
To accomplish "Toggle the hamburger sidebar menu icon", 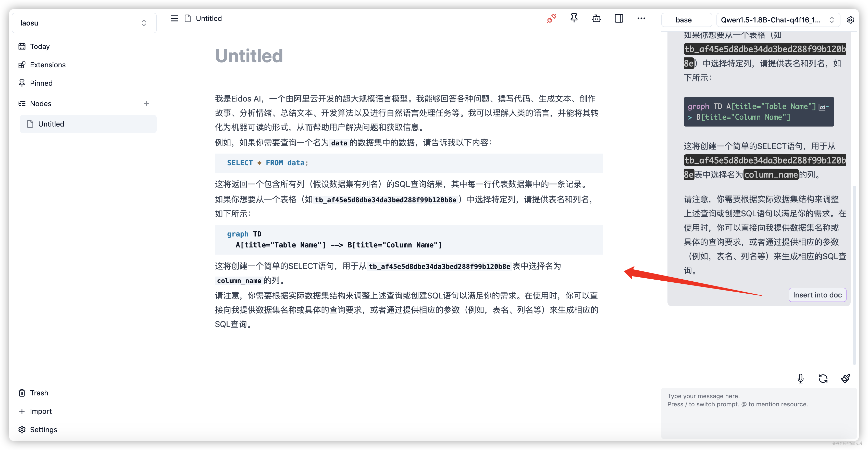I will point(174,19).
